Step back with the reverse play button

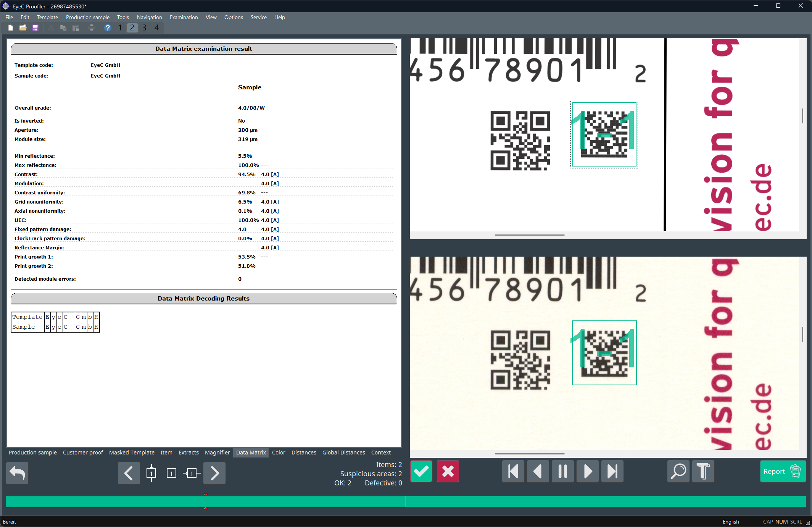tap(538, 472)
